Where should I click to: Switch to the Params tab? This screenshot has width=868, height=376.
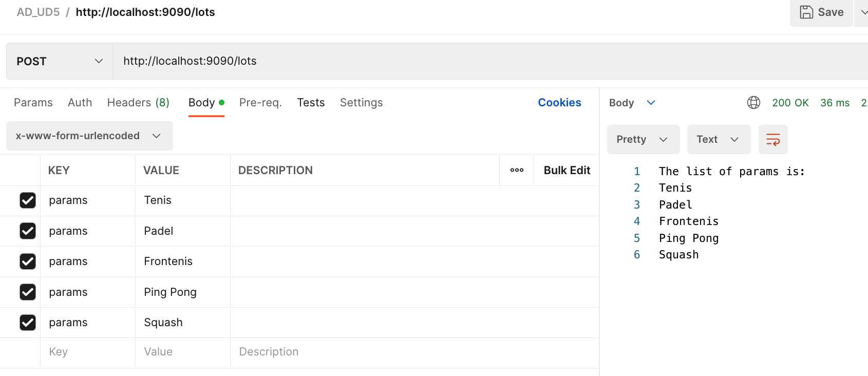coord(33,103)
